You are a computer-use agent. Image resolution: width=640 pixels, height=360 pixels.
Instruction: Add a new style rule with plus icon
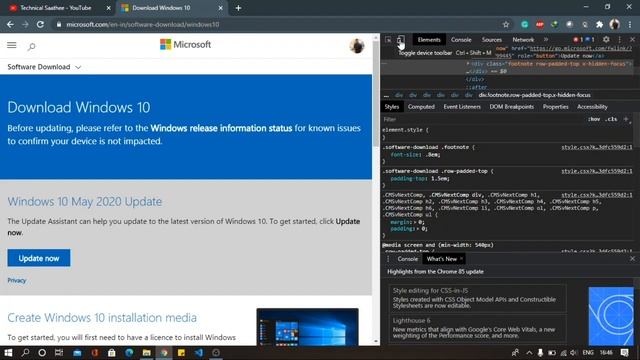(x=626, y=119)
